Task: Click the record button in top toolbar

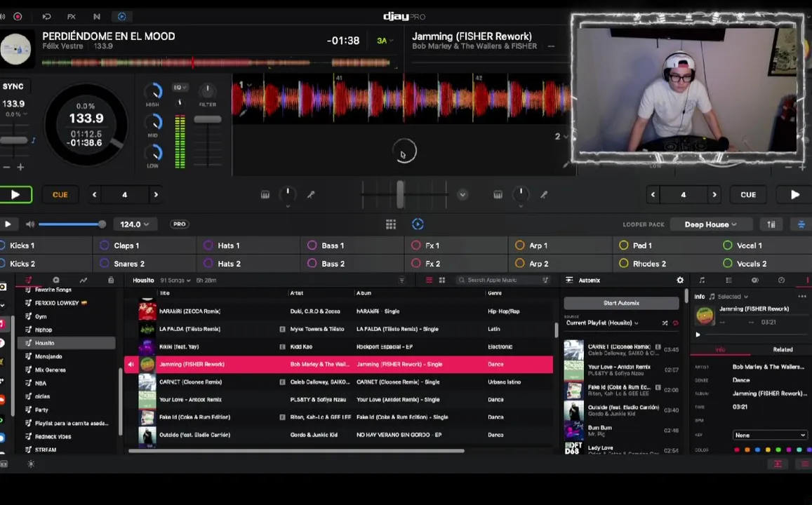Action: point(18,17)
